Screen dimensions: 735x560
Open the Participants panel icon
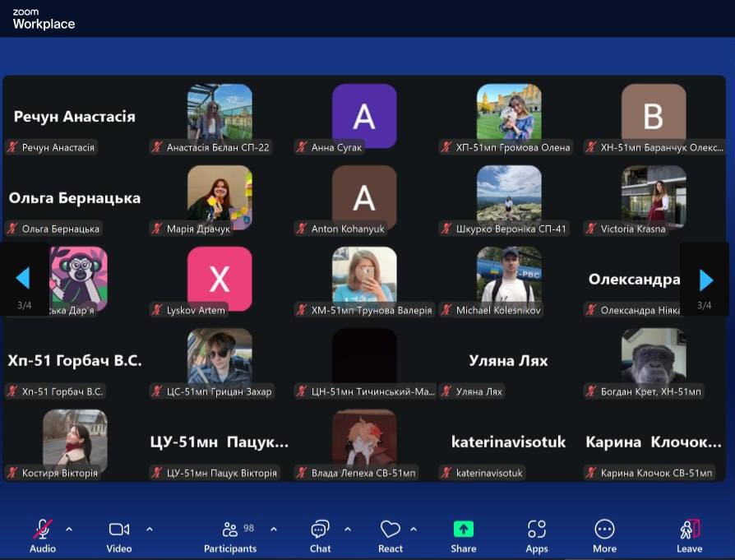click(230, 530)
